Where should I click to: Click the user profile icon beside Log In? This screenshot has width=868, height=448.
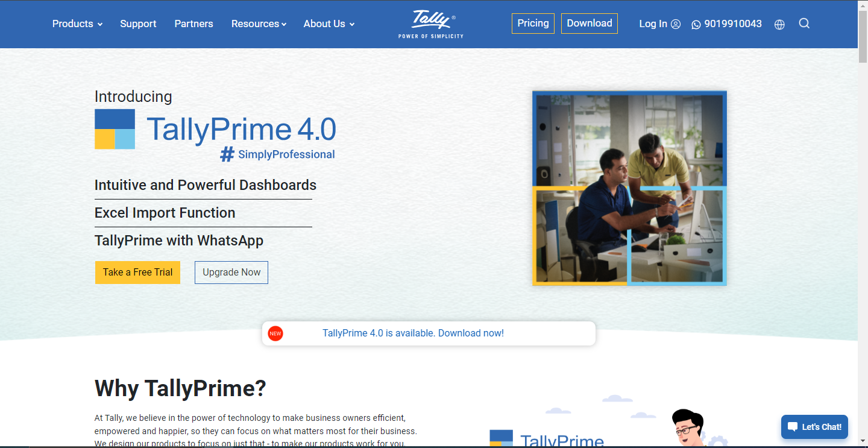676,24
